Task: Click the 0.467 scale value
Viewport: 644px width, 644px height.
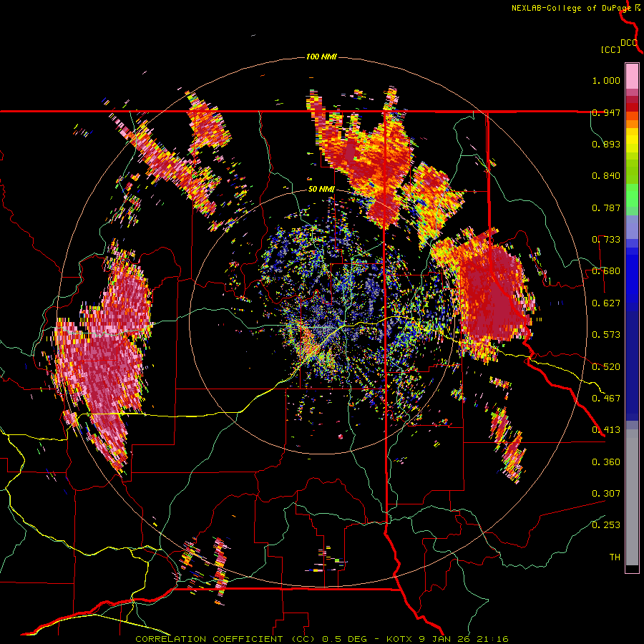Action: (606, 399)
